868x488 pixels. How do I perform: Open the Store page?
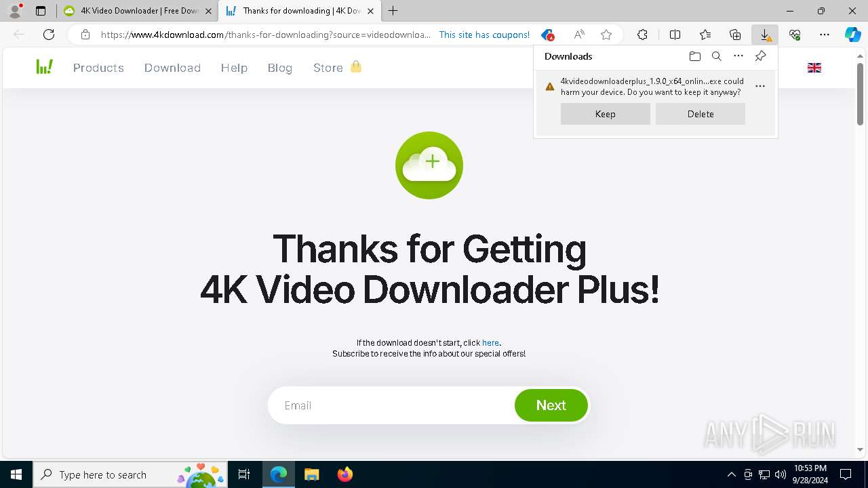328,68
